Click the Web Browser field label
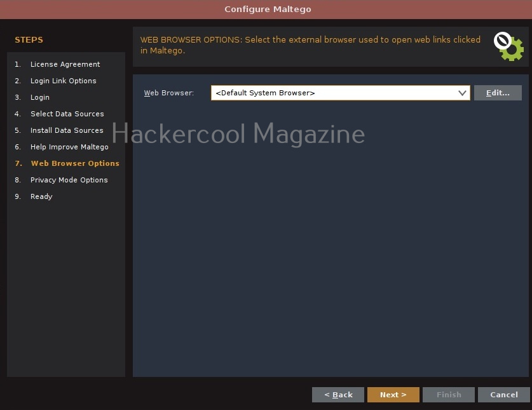This screenshot has width=532, height=410. (168, 93)
